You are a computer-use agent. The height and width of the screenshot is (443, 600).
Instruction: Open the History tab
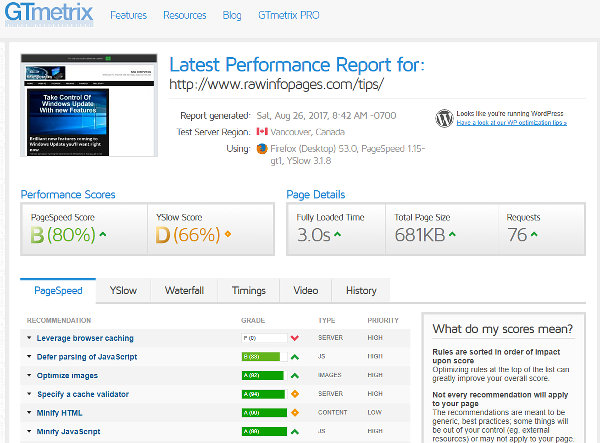[x=361, y=291]
